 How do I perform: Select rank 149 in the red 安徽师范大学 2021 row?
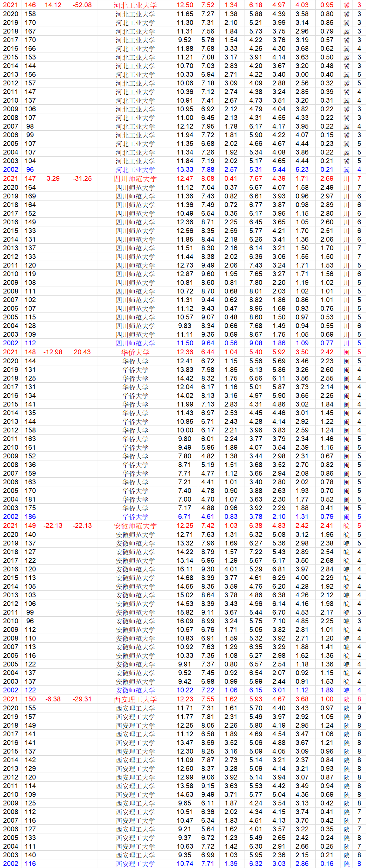pos(30,526)
